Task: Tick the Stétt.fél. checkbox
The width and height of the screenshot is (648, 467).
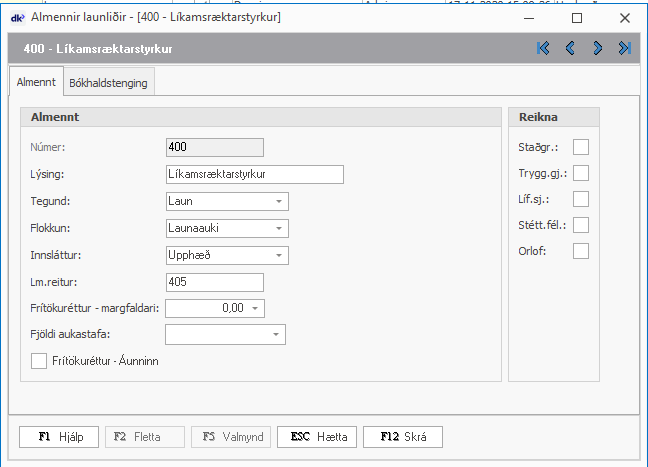Action: click(x=580, y=225)
